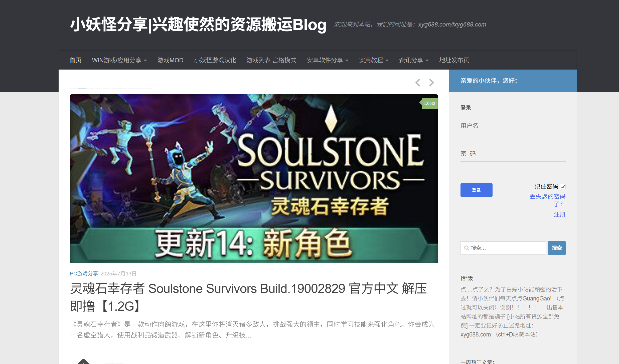Toggle the 记住密码 checkbox
619x364 pixels.
click(563, 187)
